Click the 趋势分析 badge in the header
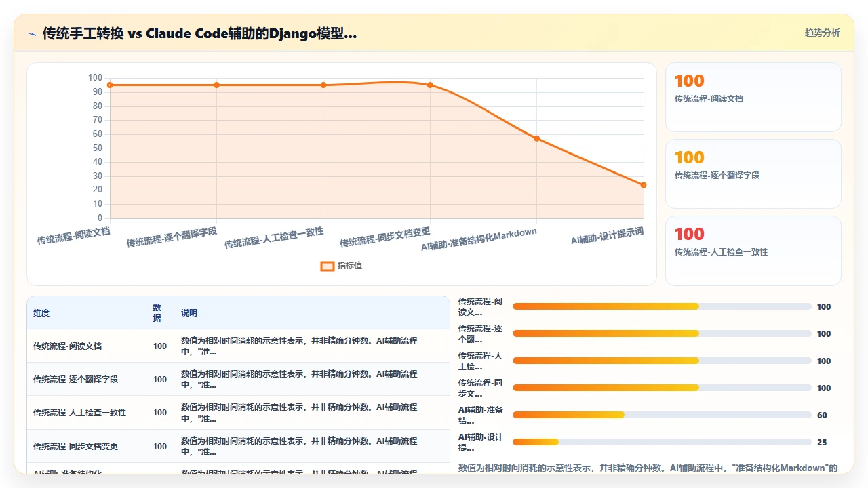The width and height of the screenshot is (868, 488). point(822,33)
